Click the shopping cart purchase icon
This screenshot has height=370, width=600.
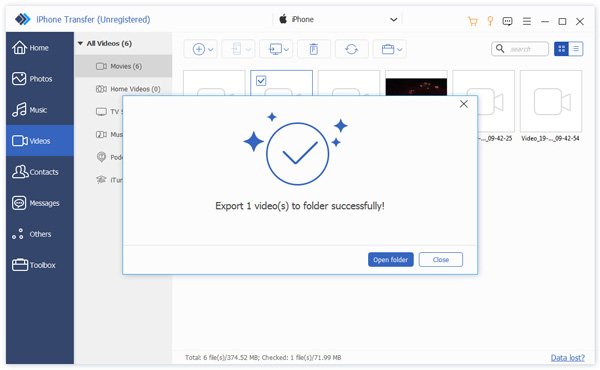click(x=473, y=21)
